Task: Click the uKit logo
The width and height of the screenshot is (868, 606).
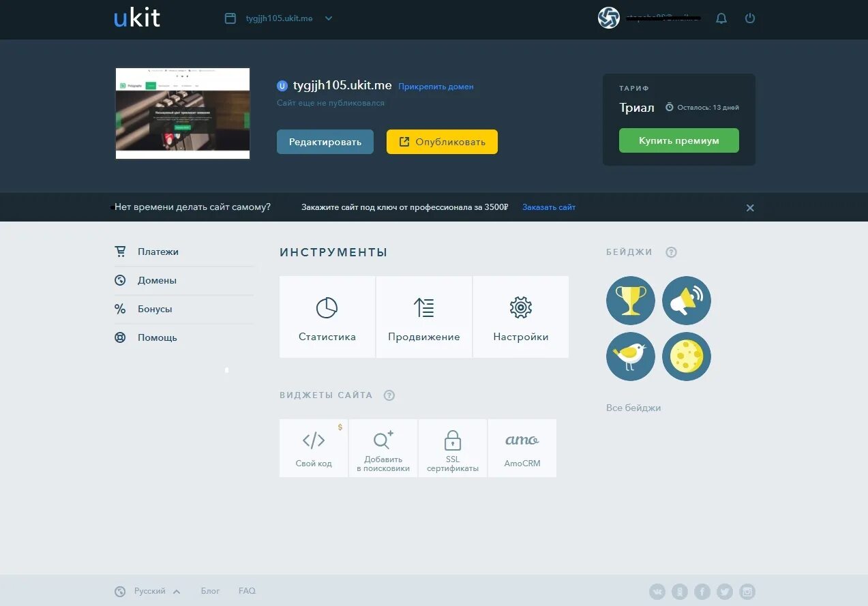Action: click(137, 18)
